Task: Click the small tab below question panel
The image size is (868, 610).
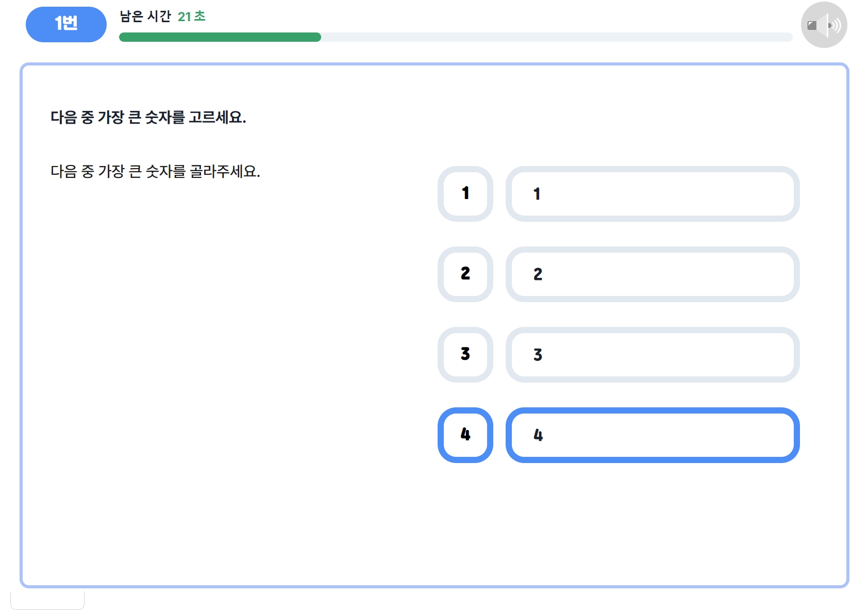Action: click(x=47, y=600)
